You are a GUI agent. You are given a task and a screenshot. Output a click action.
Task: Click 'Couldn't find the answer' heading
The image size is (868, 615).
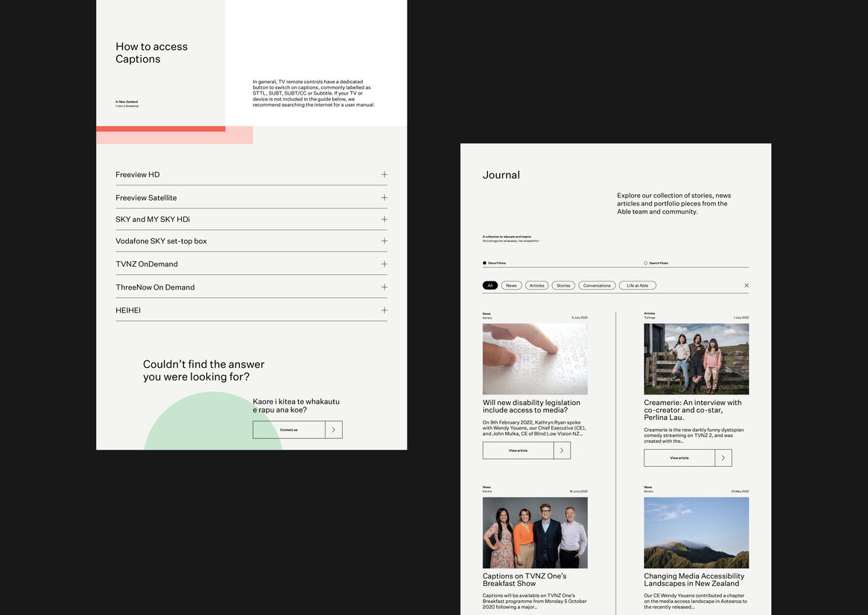point(203,371)
